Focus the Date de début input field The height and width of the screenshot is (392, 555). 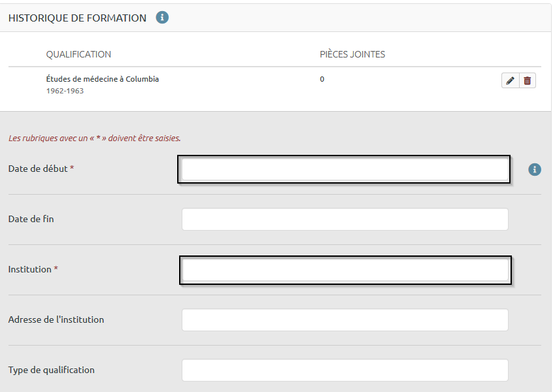coord(345,170)
